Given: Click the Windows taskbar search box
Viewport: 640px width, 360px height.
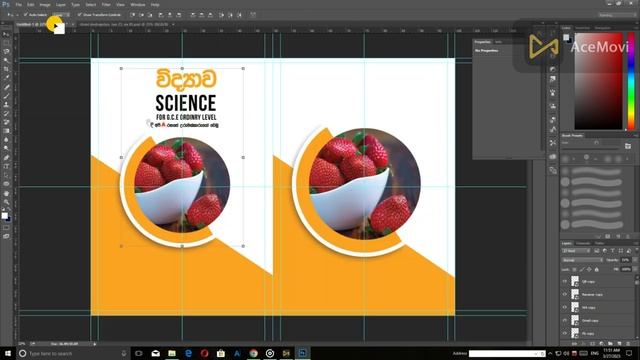Looking at the screenshot, I should 73,353.
